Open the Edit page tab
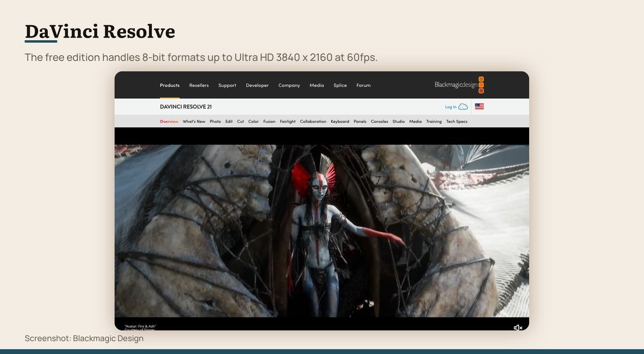Image resolution: width=644 pixels, height=354 pixels. [229, 121]
